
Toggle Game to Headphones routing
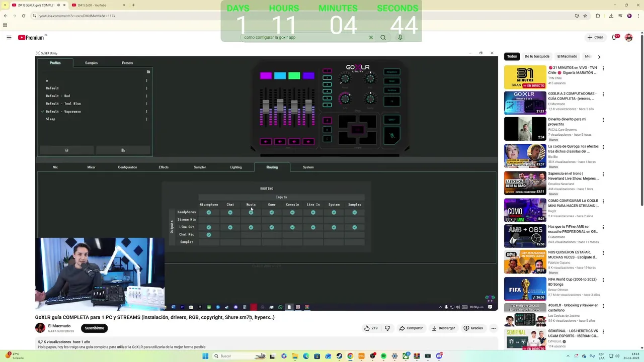272,212
